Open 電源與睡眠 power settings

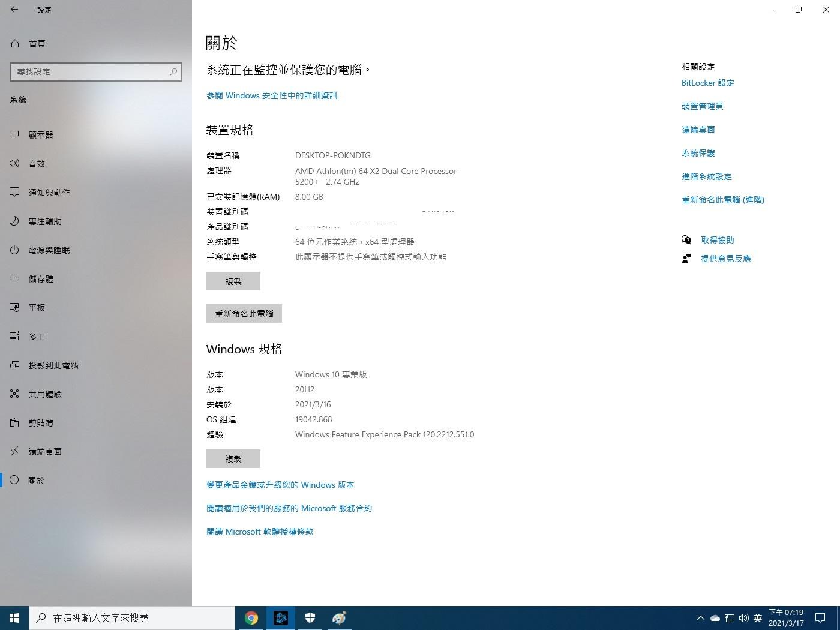[x=48, y=250]
